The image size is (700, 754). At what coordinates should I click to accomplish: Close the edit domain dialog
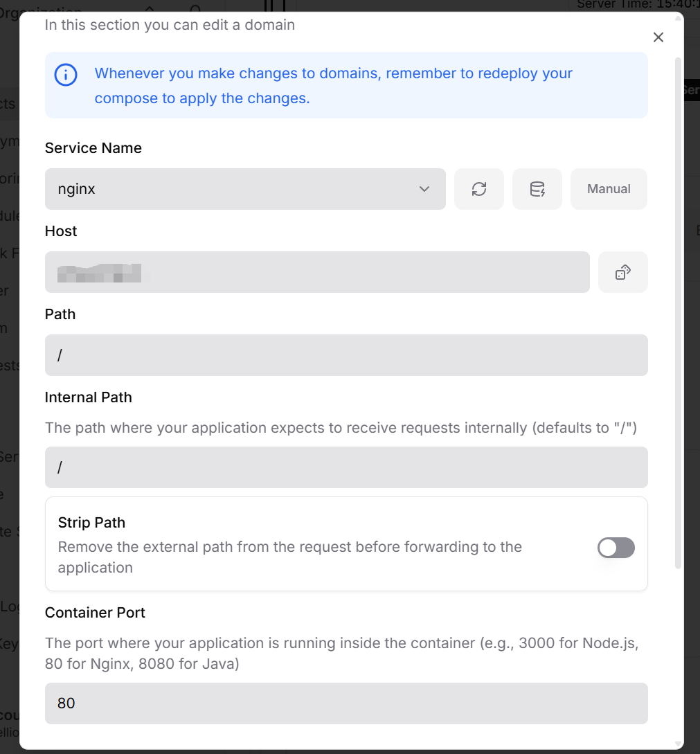click(658, 37)
